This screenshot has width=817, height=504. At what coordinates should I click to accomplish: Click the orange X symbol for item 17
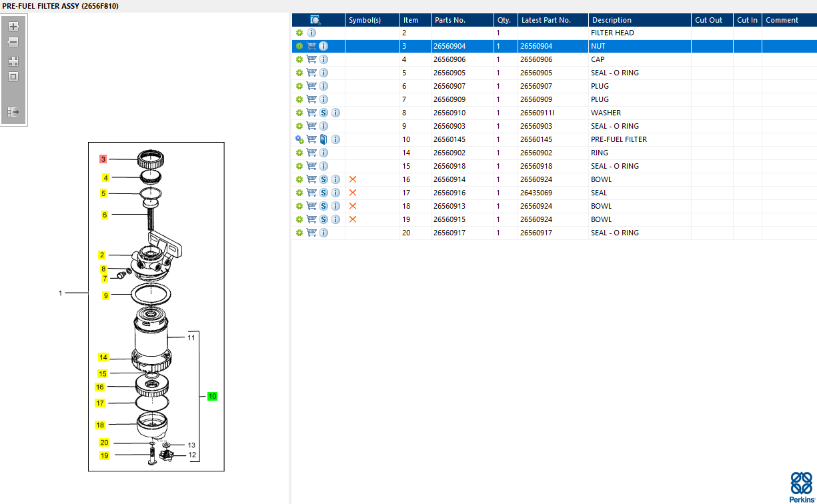click(353, 193)
